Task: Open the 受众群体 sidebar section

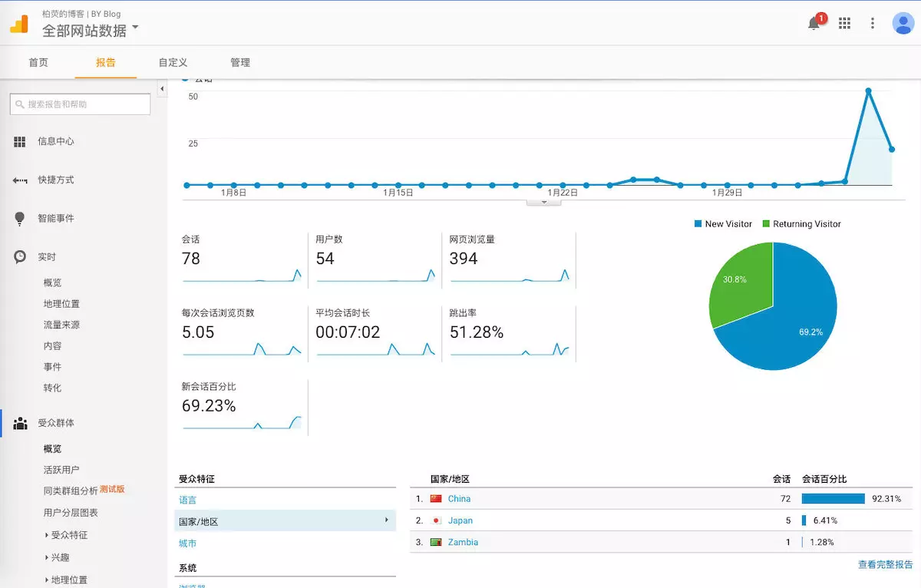Action: click(56, 423)
